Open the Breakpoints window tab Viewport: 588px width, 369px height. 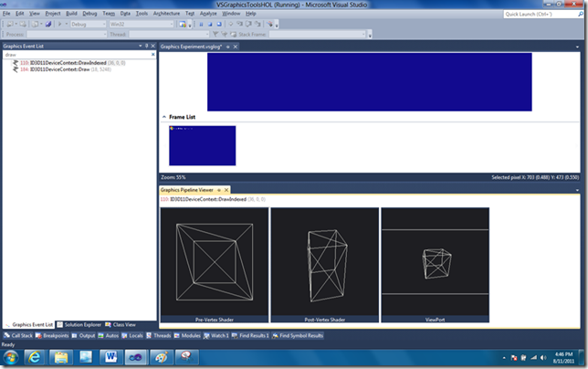point(52,335)
